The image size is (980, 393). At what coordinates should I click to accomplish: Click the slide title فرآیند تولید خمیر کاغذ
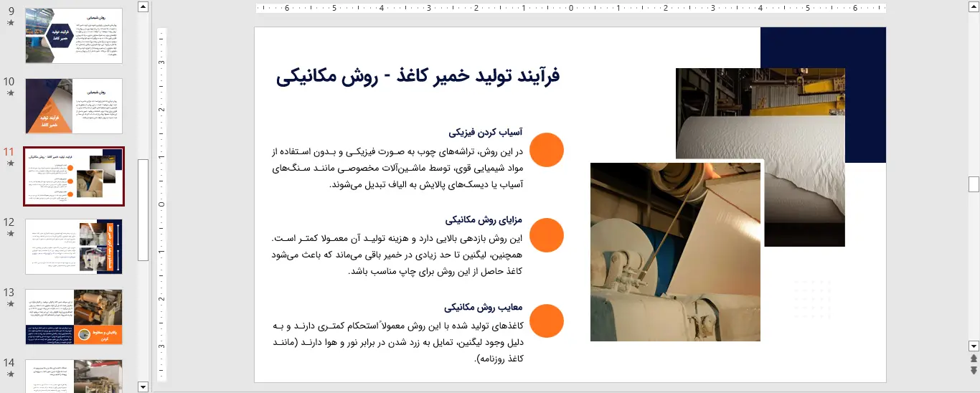[x=418, y=76]
